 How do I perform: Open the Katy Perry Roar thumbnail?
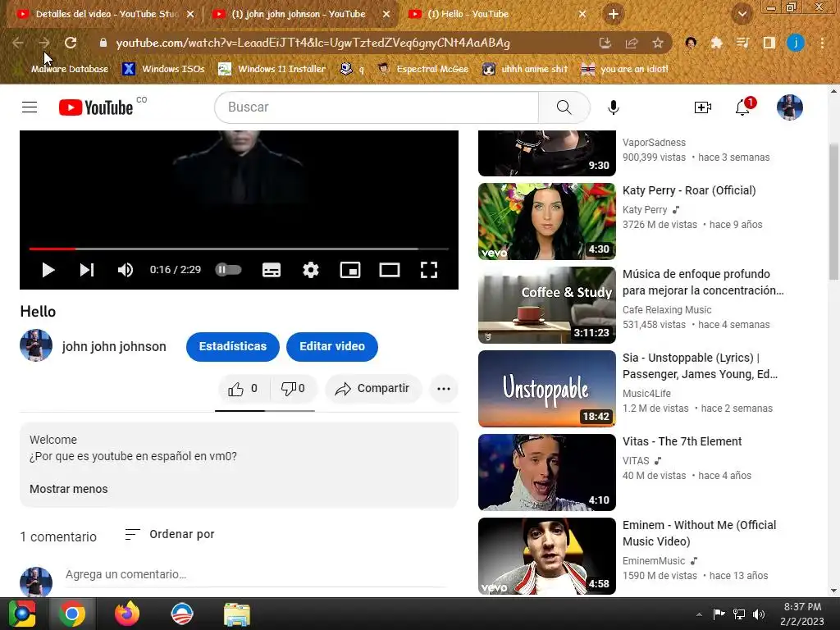[x=547, y=221]
